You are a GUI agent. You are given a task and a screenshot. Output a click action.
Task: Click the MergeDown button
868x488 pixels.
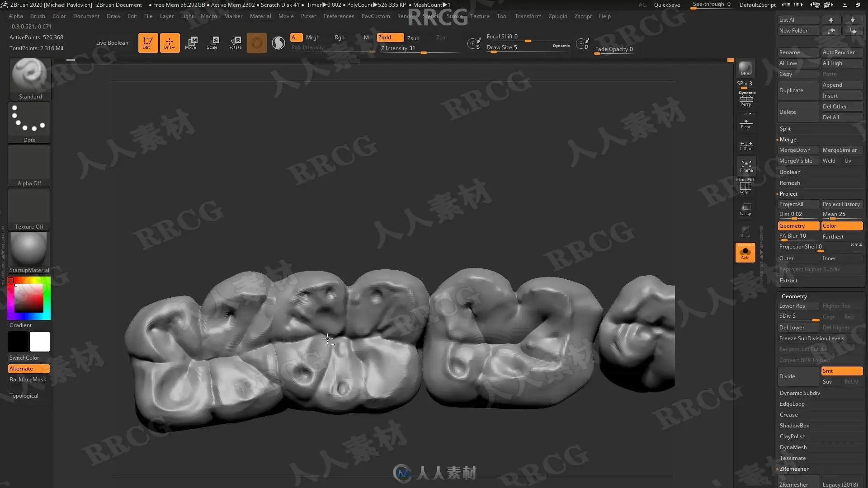pos(798,150)
